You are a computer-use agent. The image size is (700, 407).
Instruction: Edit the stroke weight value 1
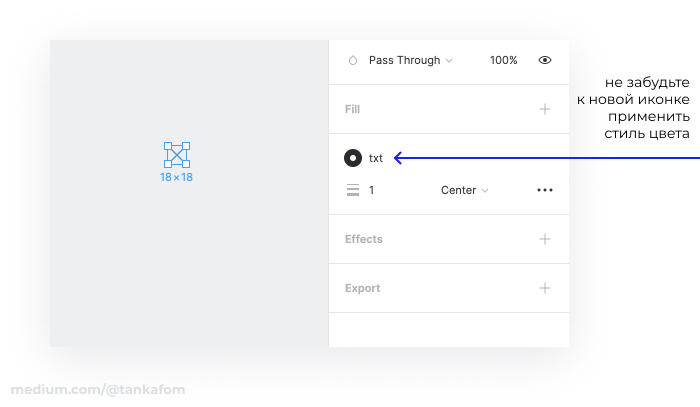click(371, 190)
